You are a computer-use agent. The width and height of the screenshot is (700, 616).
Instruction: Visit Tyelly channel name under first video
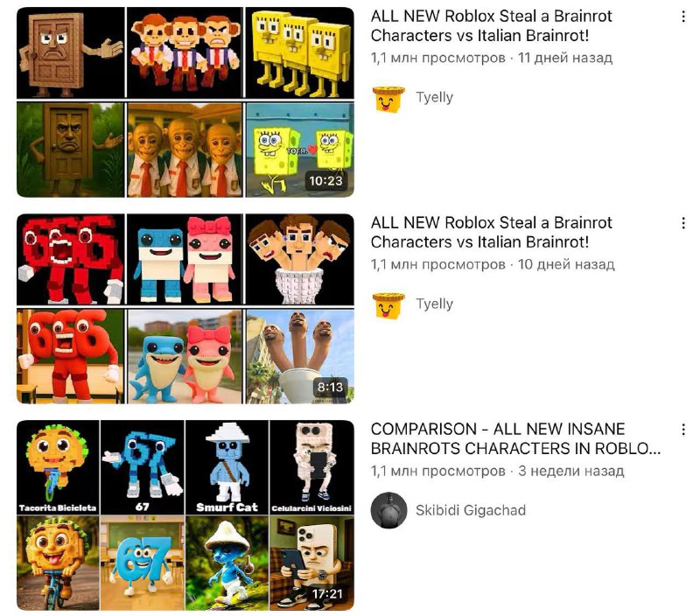pos(434,97)
